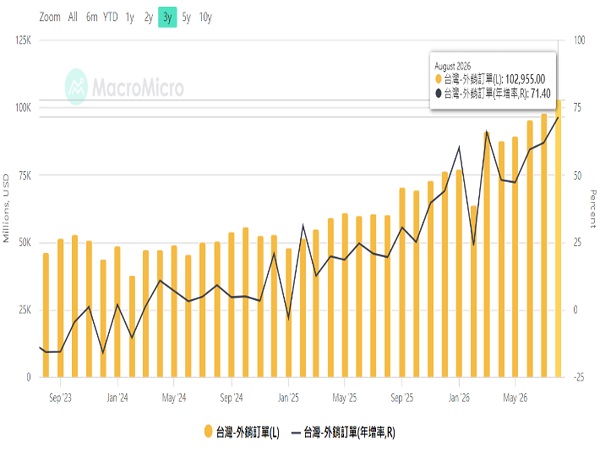Click the 50K left axis label

[x=24, y=243]
